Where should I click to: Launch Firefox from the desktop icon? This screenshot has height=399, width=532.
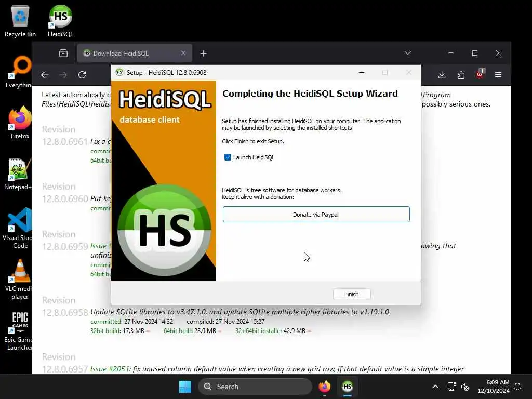tap(20, 123)
